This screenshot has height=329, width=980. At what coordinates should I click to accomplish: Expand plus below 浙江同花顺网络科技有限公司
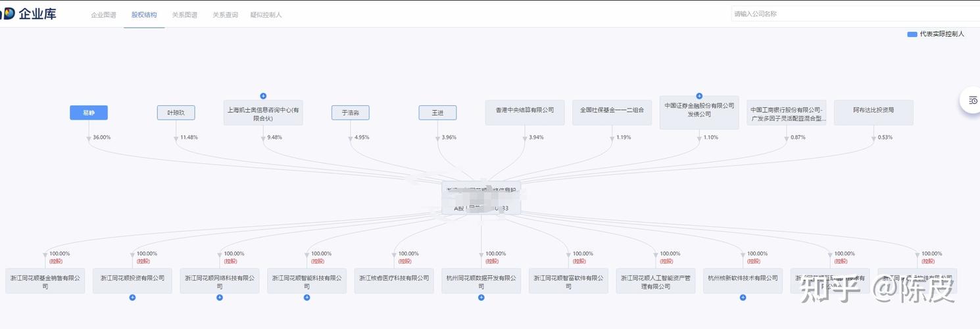pyautogui.click(x=220, y=297)
